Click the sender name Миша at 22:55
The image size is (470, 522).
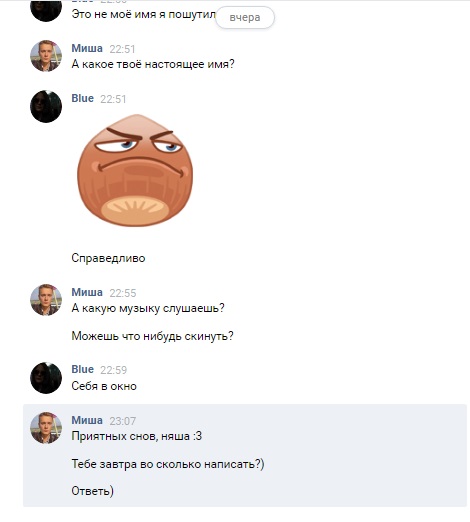tap(87, 292)
